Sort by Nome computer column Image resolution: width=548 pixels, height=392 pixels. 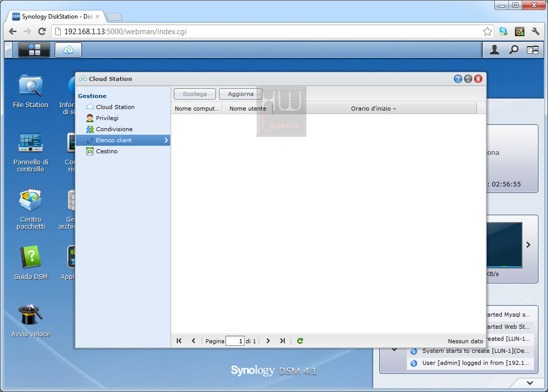197,109
